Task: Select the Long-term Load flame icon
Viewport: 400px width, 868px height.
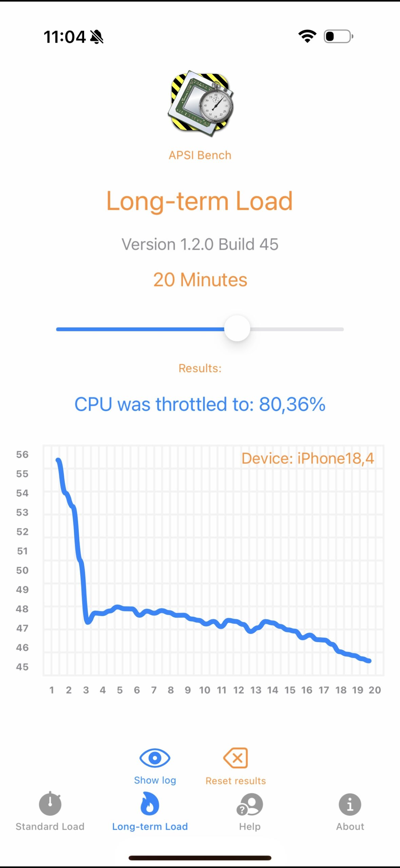Action: pos(150,804)
